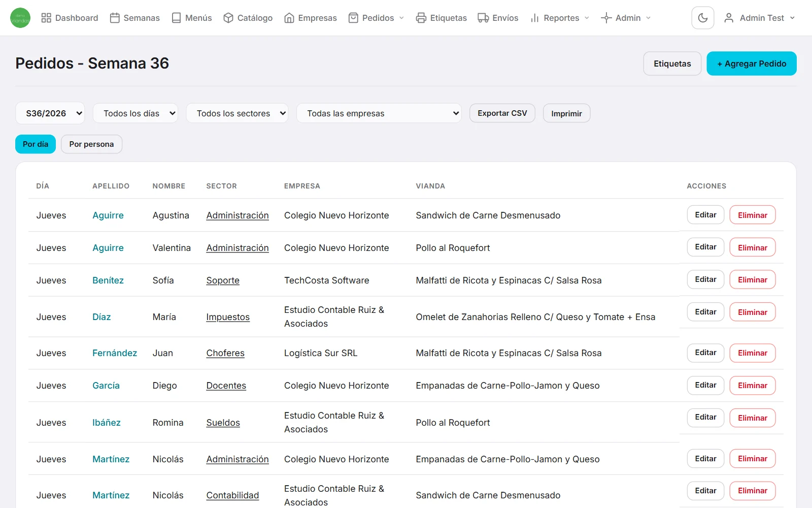
Task: Open the Díaz surname link
Action: click(x=101, y=317)
